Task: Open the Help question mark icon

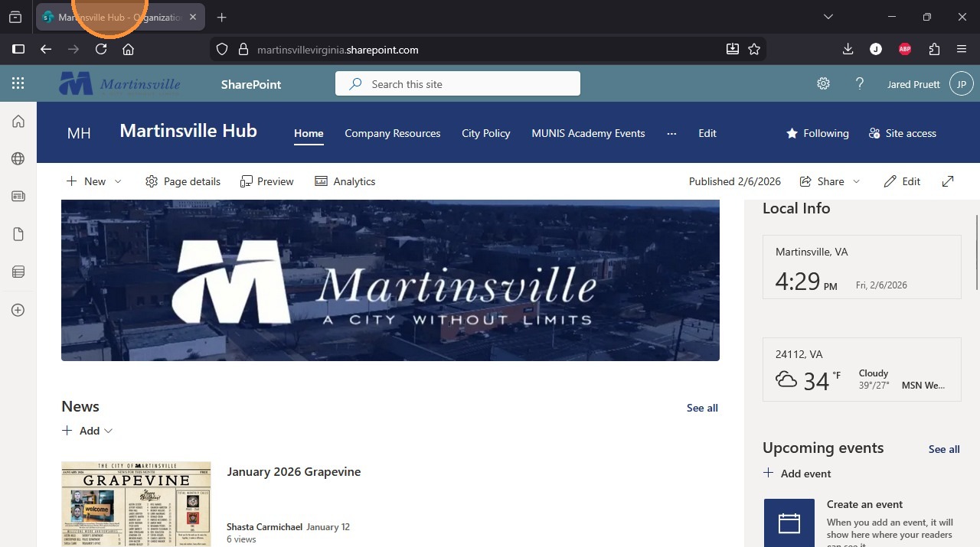Action: 860,84
